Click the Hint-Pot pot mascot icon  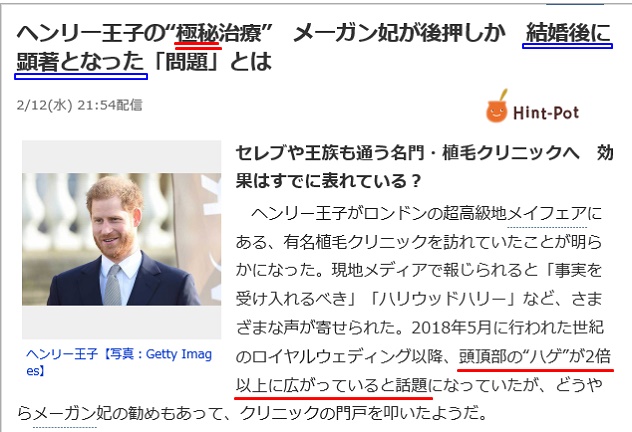click(497, 106)
